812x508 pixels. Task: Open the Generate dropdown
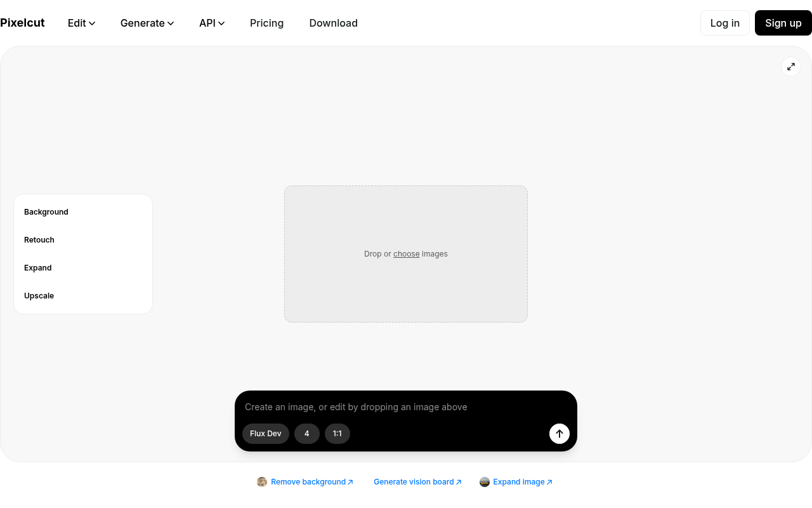147,23
